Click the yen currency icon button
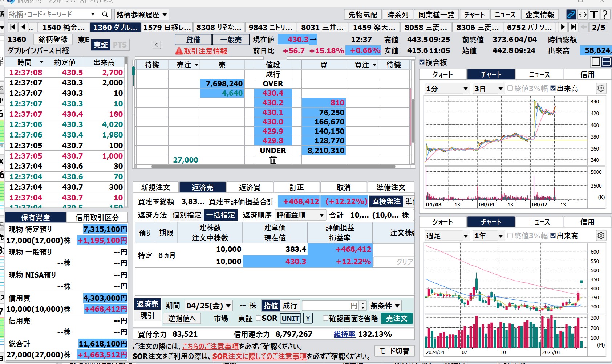The width and height of the screenshot is (612, 364). [x=308, y=318]
